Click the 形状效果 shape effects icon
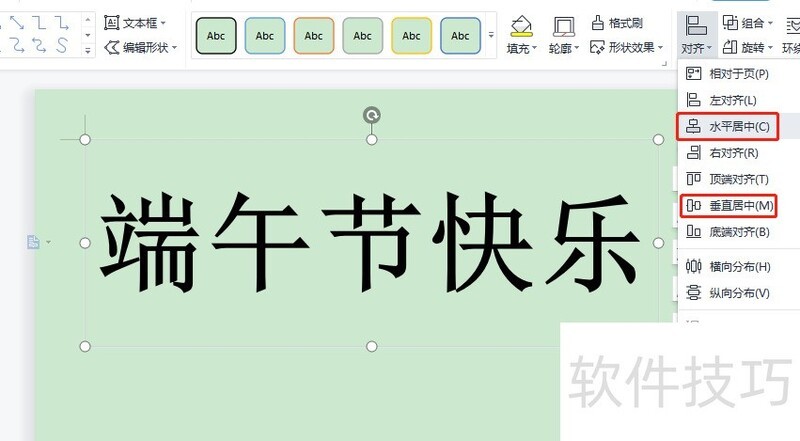Image resolution: width=800 pixels, height=441 pixels. pyautogui.click(x=597, y=47)
